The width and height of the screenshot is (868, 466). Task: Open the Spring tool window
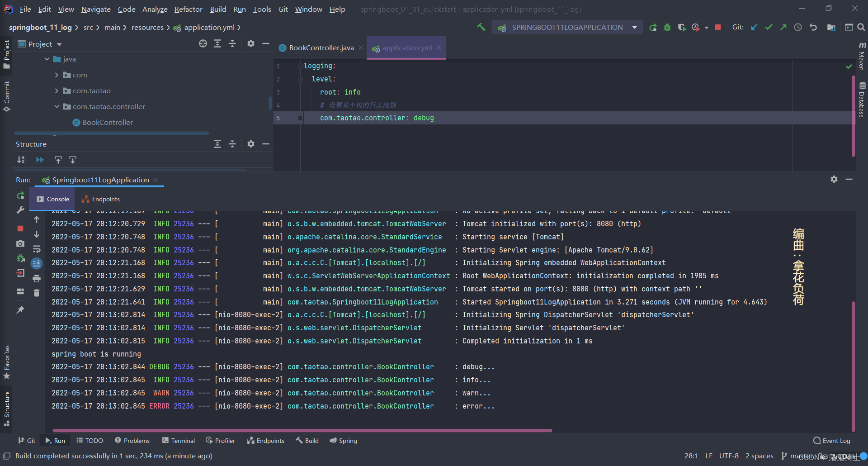[343, 441]
